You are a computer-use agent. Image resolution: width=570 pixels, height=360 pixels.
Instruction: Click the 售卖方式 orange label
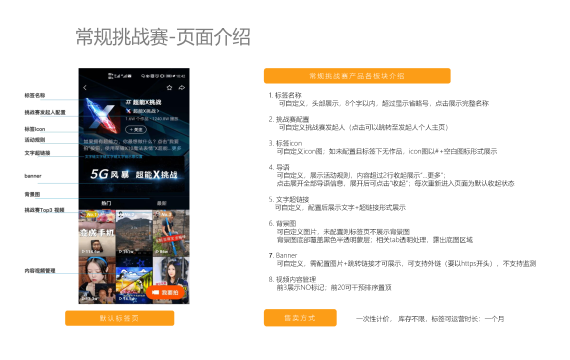coord(300,318)
